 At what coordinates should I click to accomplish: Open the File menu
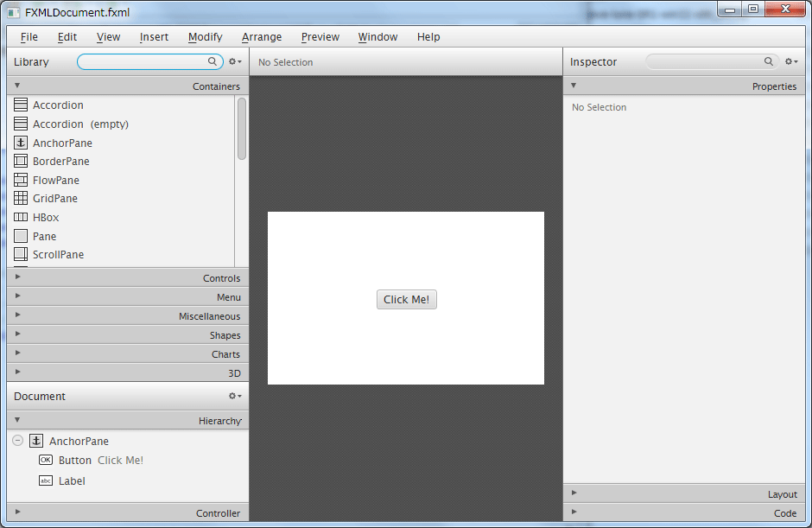29,37
